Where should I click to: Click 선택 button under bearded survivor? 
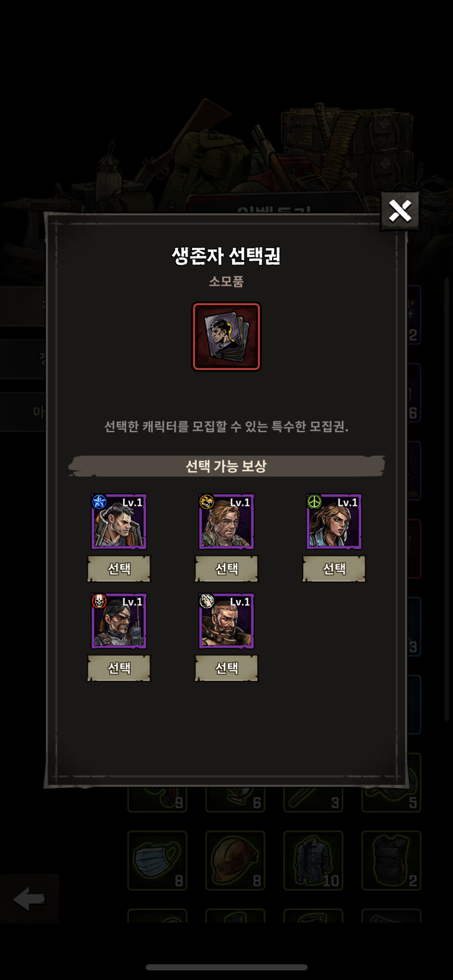point(226,668)
